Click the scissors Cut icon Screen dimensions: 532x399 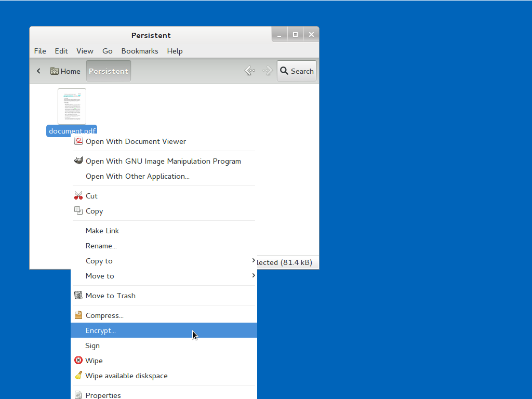78,196
